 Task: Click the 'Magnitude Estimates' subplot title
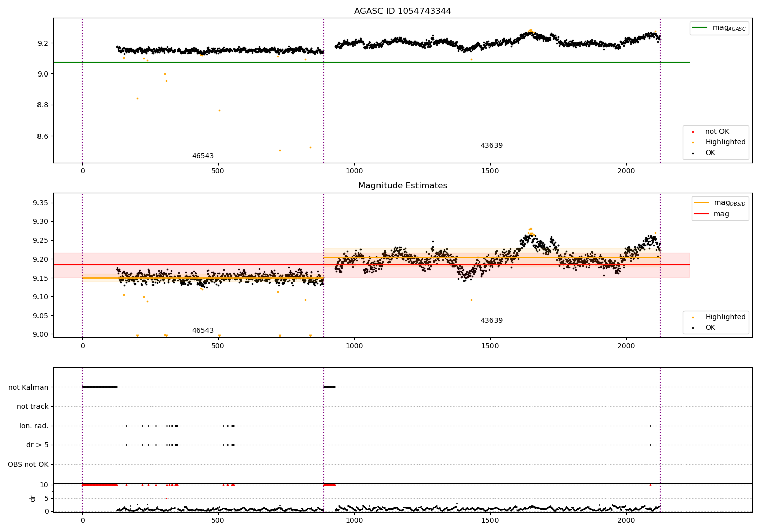tap(402, 186)
